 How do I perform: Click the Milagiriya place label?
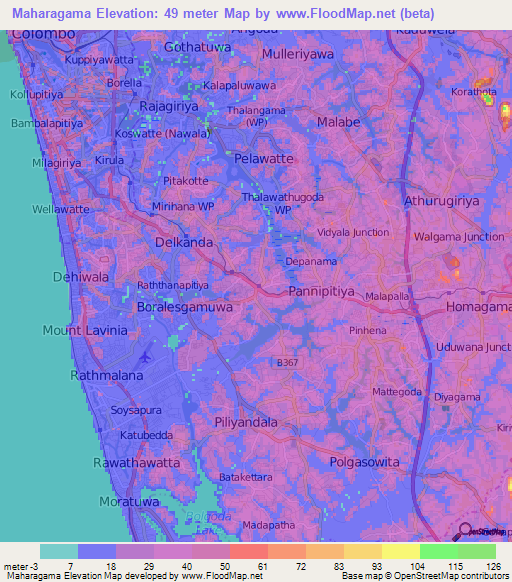click(56, 163)
